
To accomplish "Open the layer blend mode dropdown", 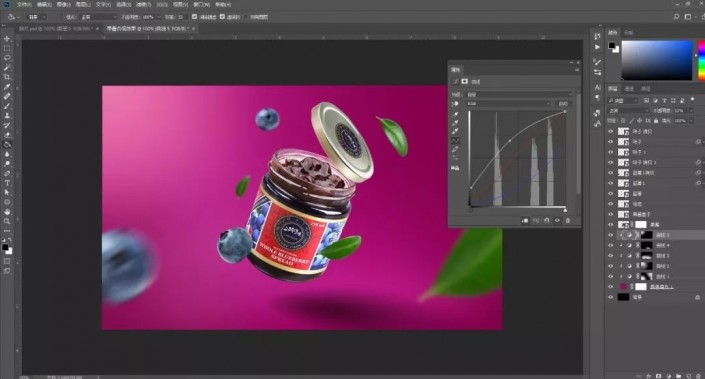I will (627, 110).
